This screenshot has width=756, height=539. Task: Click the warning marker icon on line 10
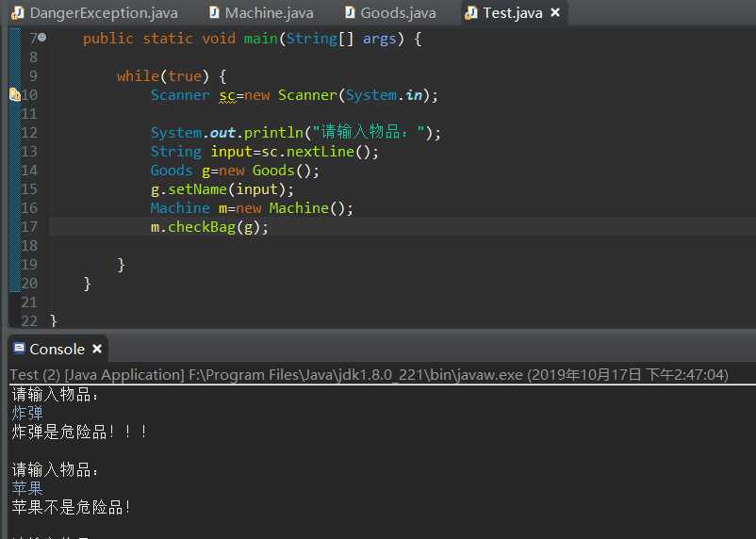point(15,94)
